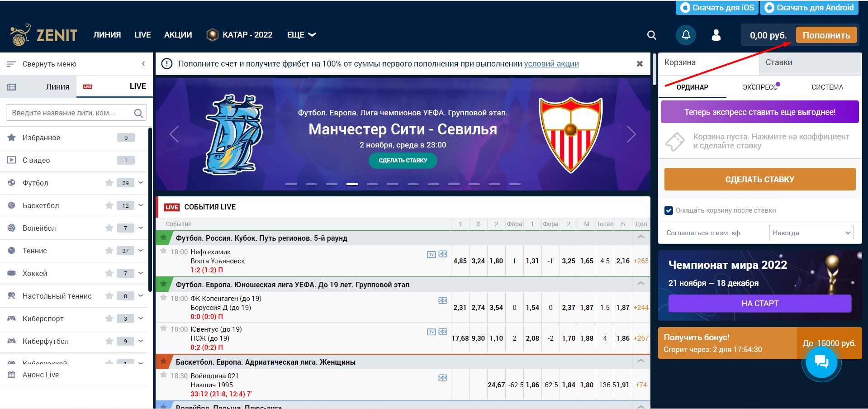This screenshot has width=868, height=409.
Task: Dismiss the freebet notification banner
Action: (640, 64)
